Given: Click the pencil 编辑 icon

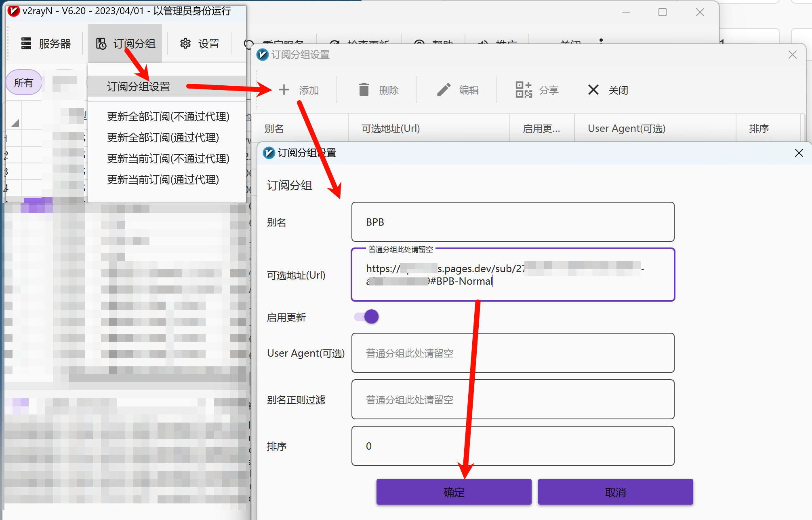Looking at the screenshot, I should [x=444, y=90].
